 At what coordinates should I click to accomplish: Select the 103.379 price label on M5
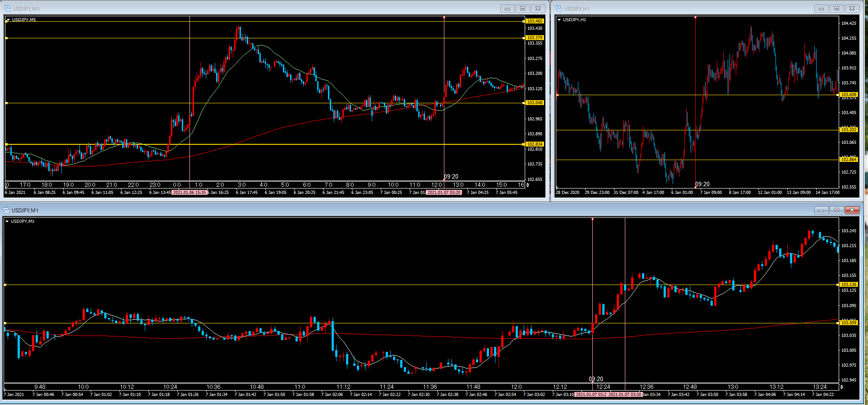point(535,38)
